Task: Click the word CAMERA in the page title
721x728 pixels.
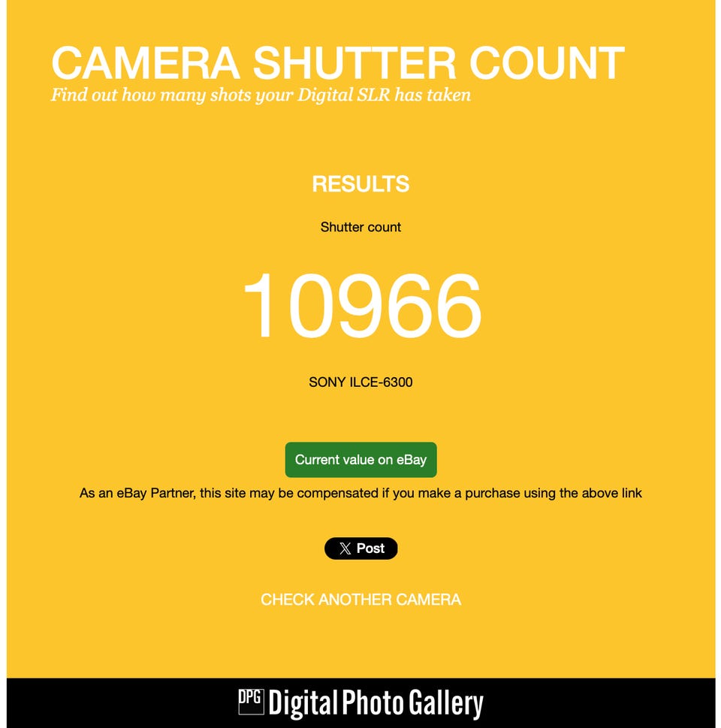Action: click(x=146, y=63)
